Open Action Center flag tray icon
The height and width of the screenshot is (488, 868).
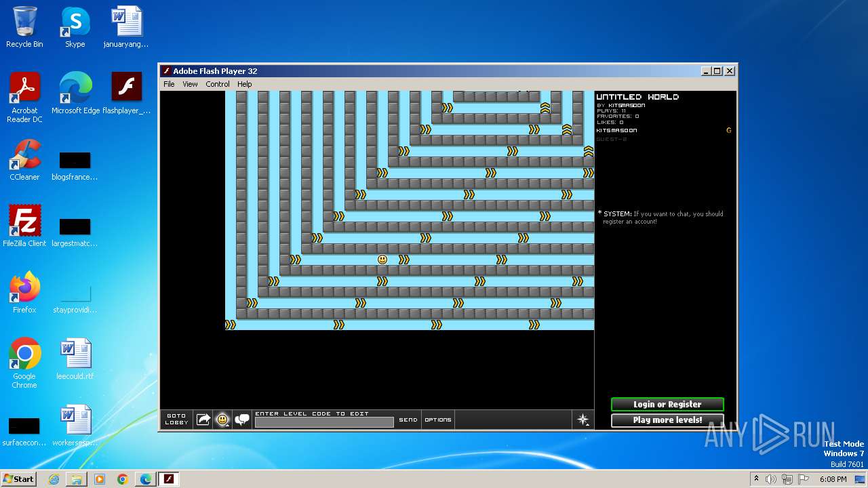(802, 479)
